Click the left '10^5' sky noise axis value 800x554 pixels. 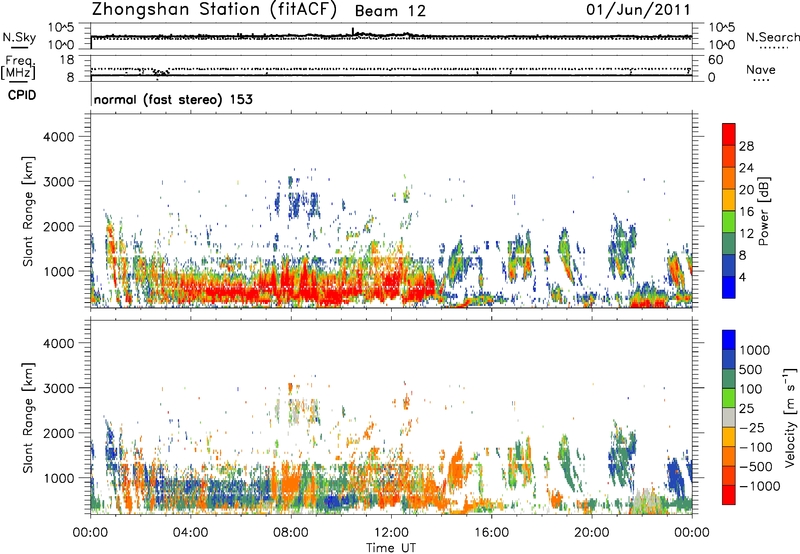pos(61,28)
